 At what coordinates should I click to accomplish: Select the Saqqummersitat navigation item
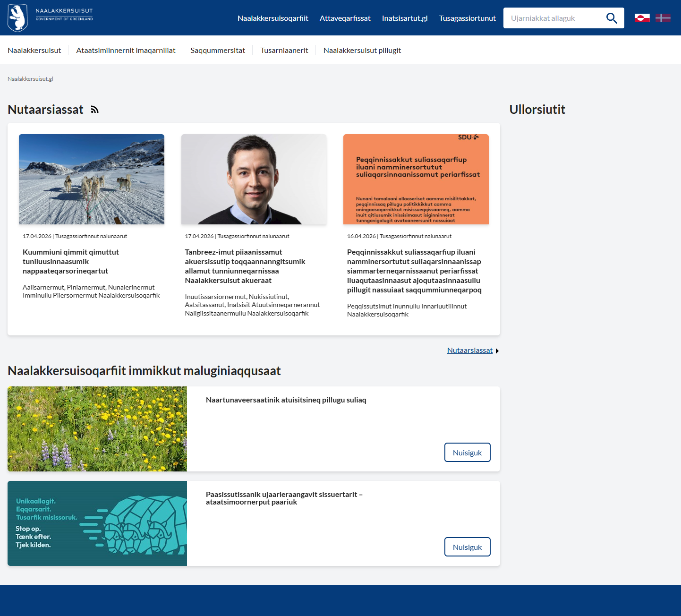218,50
